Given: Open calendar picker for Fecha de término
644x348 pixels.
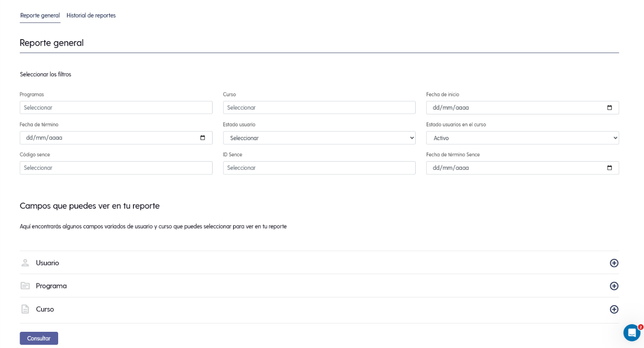Looking at the screenshot, I should [203, 138].
